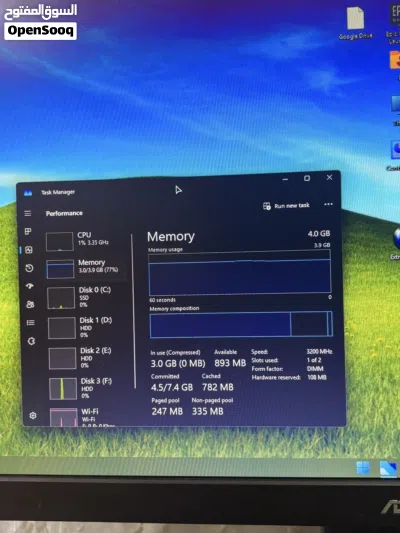Click the 3.0 GB (0 MB) in-use value
The width and height of the screenshot is (400, 533).
[178, 363]
